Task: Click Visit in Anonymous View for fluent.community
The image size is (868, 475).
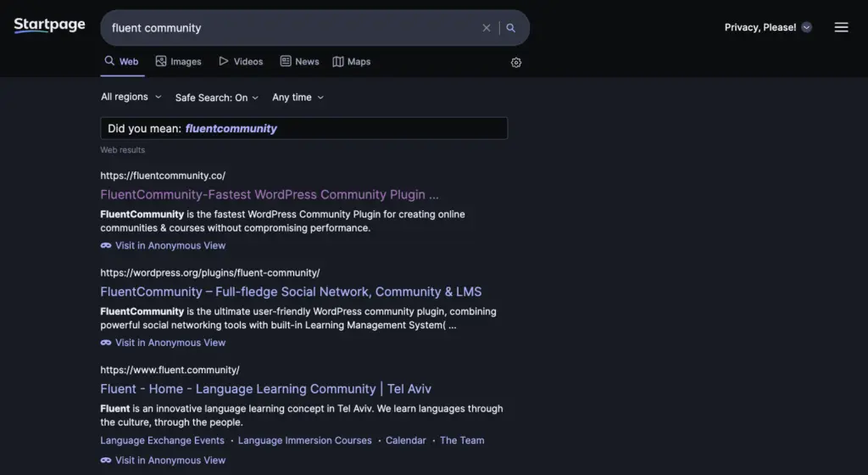Action: coord(170,460)
